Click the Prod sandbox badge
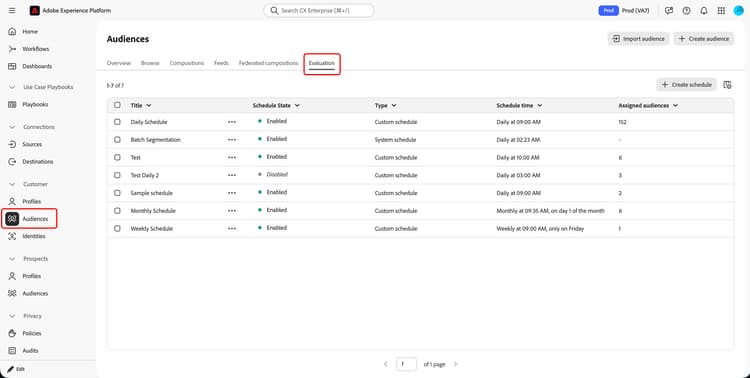Viewport: 750px width, 378px height. 608,11
